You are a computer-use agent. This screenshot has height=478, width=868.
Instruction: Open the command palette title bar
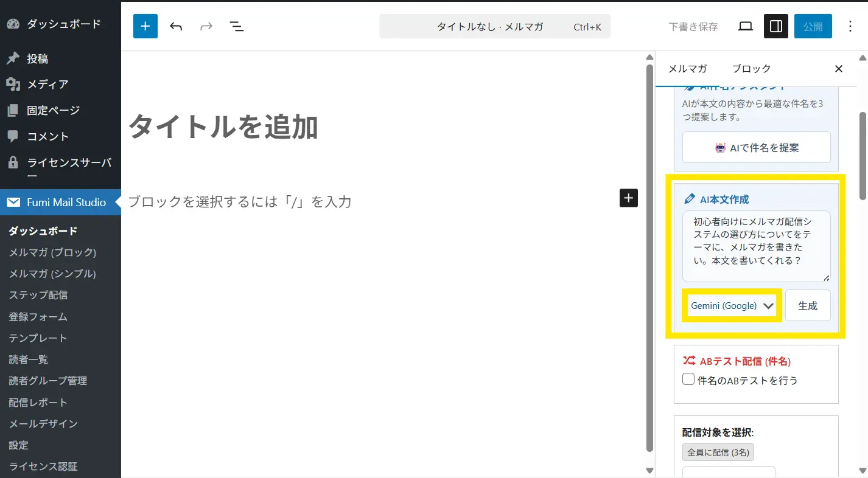coord(494,27)
